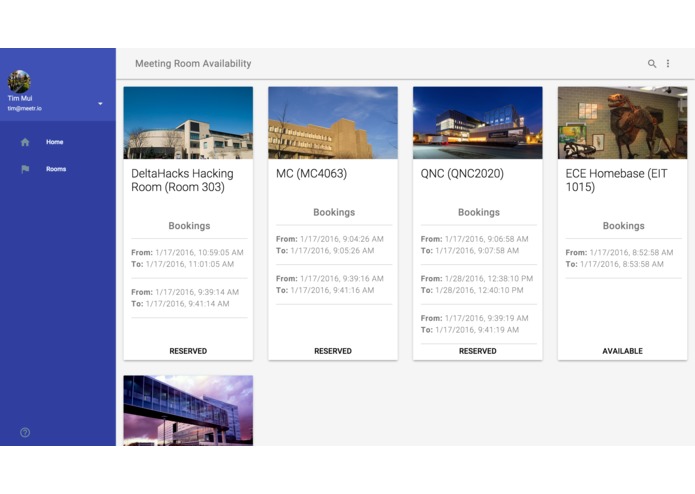
Task: Go to Home in the sidebar
Action: 55,142
